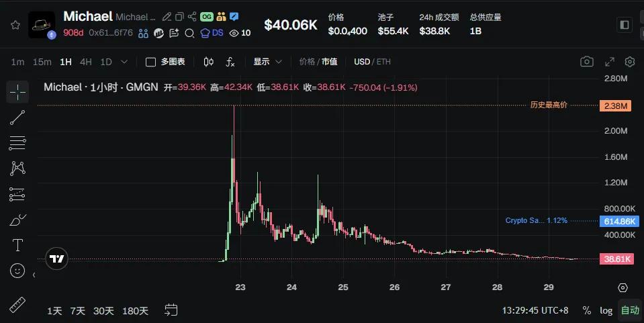Set range to 1天
Screen dimensions: 644x323
coord(54,311)
